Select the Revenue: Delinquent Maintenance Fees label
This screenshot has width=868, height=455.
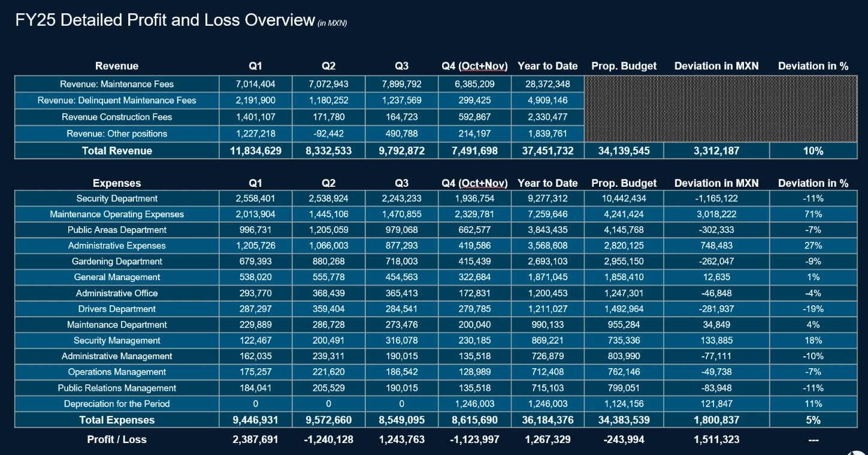pos(117,101)
